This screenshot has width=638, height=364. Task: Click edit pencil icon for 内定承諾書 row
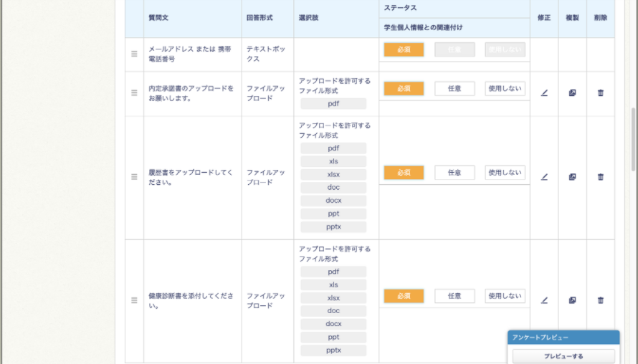pyautogui.click(x=544, y=93)
